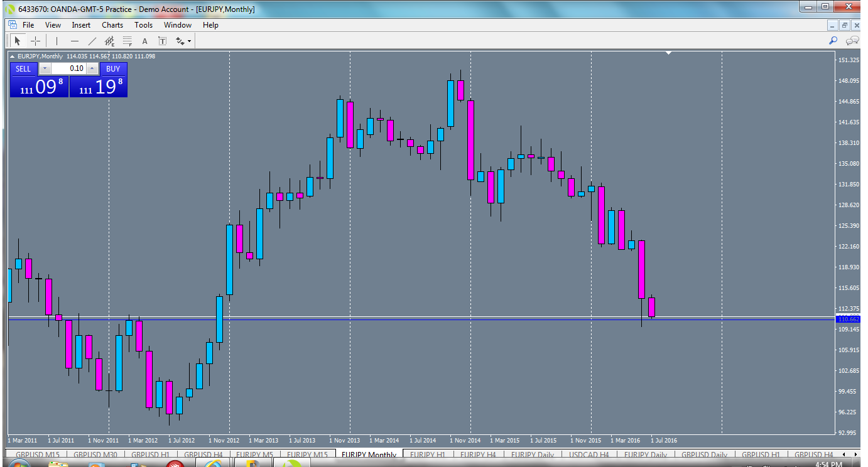Select the Text Label tool
The image size is (868, 467).
coord(163,40)
